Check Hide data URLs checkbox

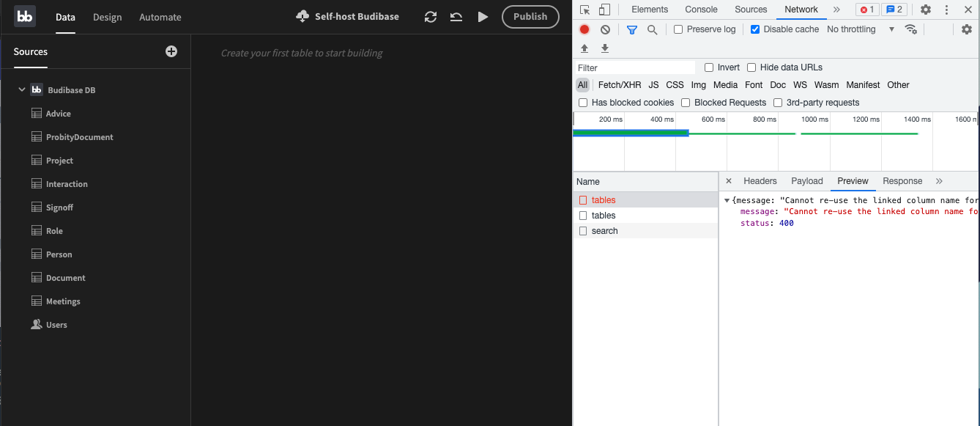point(751,67)
